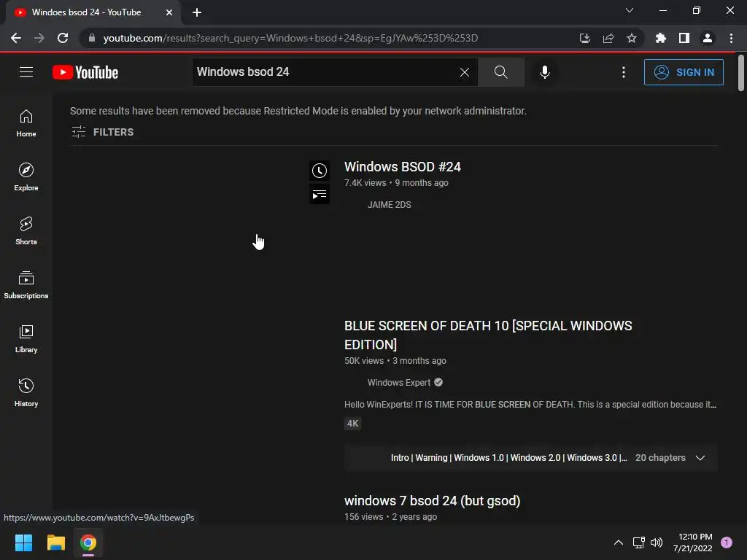Click the "7.4K views • 9 months ago" text
The height and width of the screenshot is (560, 747).
pos(396,183)
